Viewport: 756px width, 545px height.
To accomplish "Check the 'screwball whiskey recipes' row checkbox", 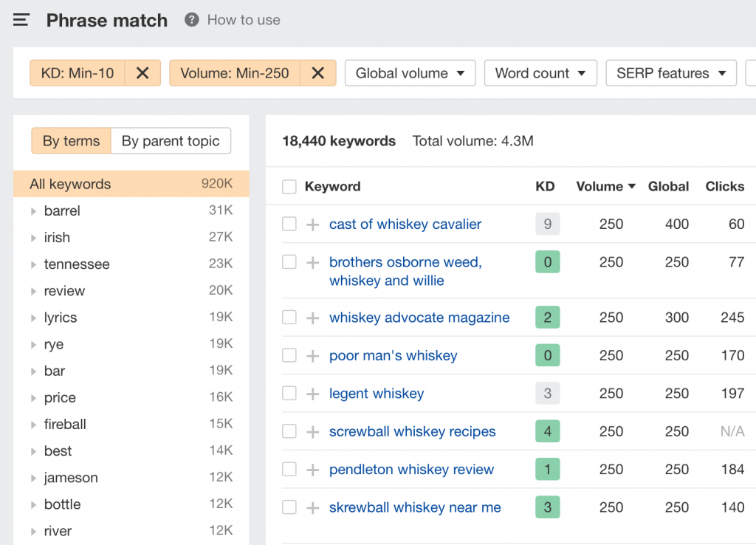I will 289,431.
